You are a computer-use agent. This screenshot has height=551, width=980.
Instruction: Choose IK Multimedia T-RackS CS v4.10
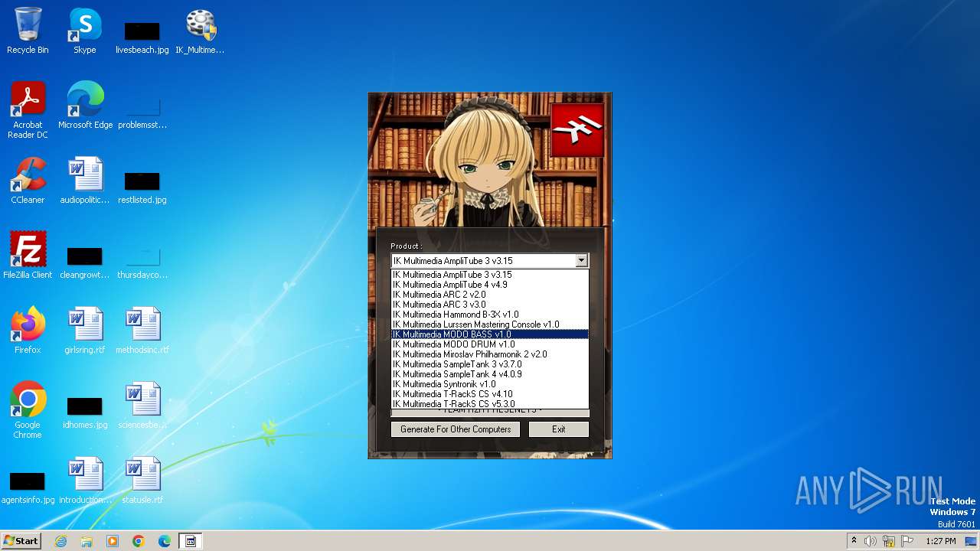[x=490, y=394]
